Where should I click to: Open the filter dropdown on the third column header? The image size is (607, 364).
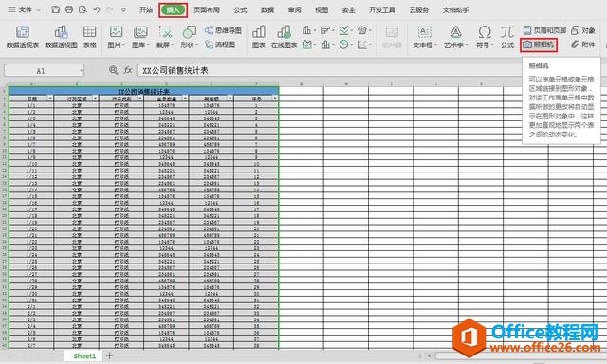tap(140, 99)
